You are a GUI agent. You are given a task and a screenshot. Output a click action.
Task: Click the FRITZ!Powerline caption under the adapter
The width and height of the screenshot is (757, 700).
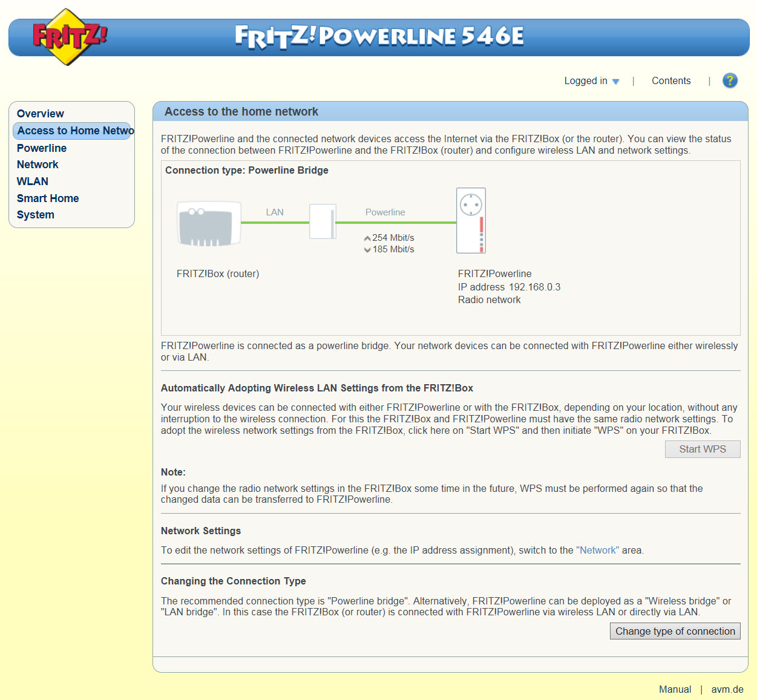click(495, 274)
